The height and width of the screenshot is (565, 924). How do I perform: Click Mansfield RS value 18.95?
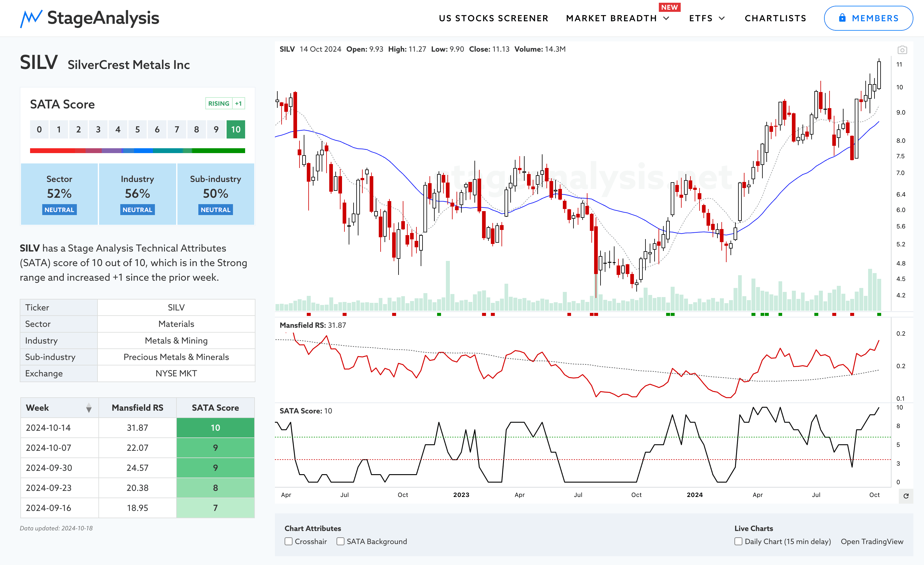(x=137, y=508)
